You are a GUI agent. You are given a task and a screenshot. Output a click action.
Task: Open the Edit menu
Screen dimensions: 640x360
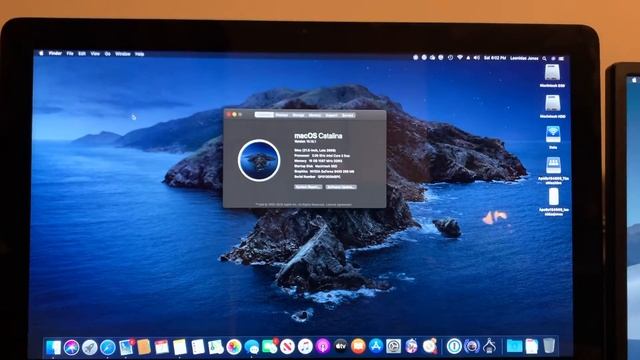pos(82,53)
